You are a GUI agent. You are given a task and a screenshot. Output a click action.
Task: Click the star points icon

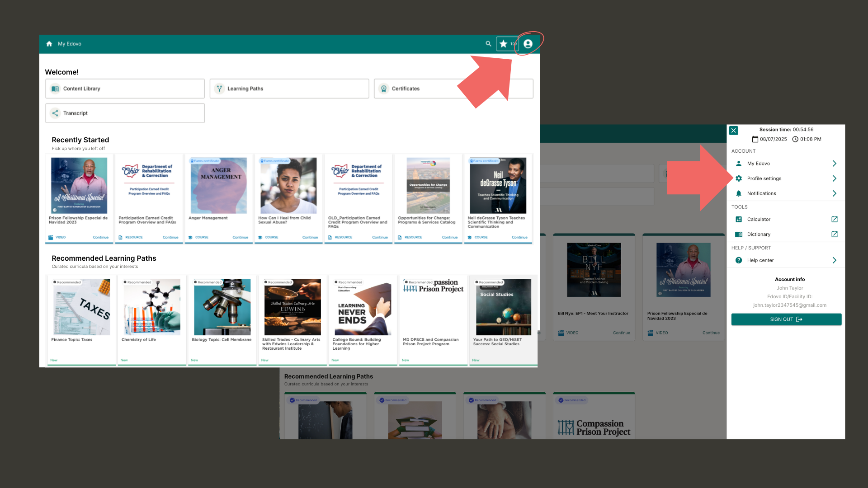503,44
